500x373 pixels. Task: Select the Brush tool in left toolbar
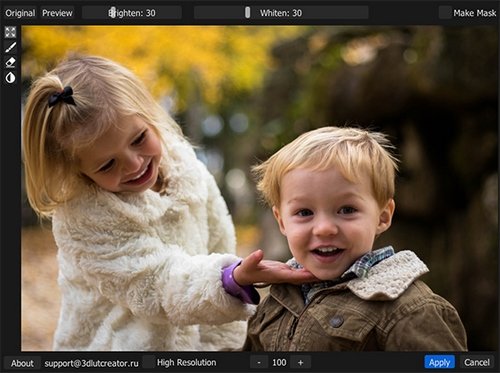[x=10, y=48]
